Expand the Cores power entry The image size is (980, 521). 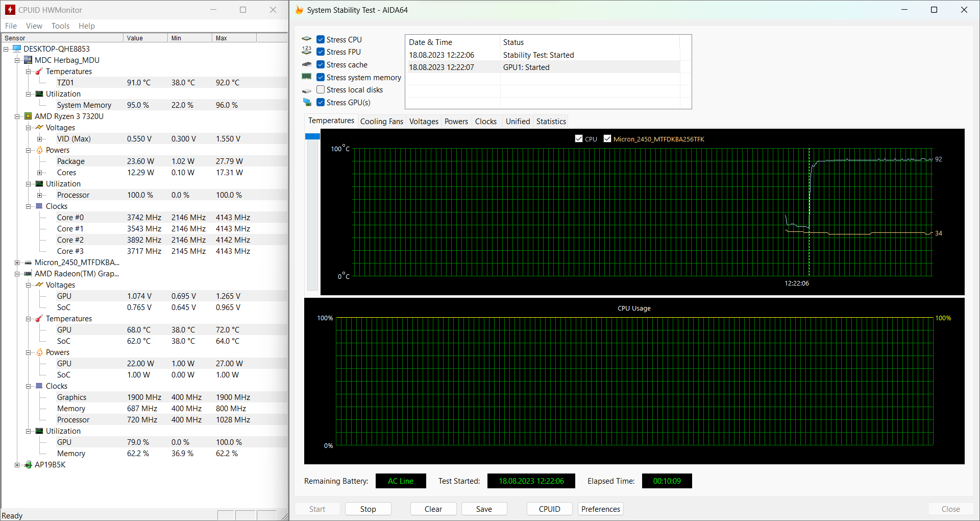pos(40,173)
